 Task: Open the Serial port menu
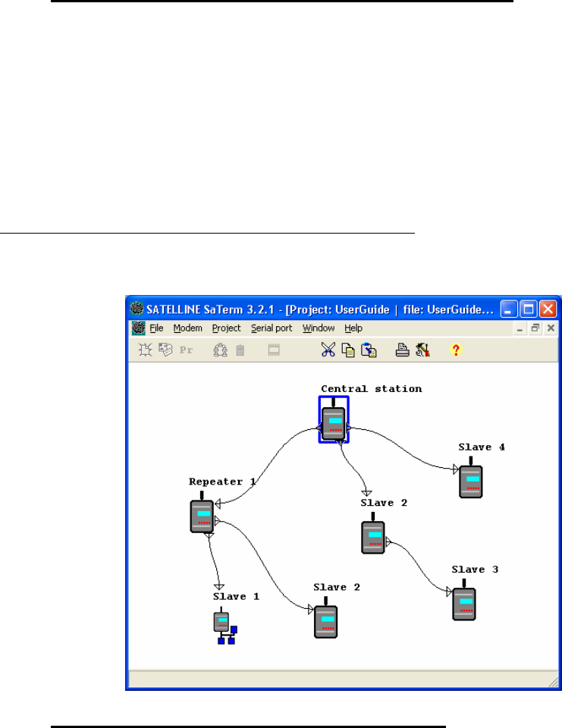(x=272, y=328)
